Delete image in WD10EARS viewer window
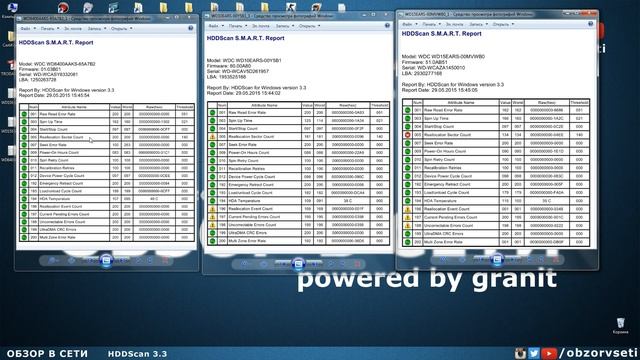 coord(358,264)
